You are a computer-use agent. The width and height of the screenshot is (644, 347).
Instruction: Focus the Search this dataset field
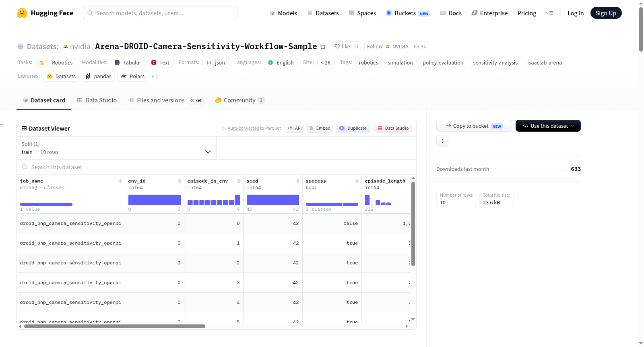coord(217,167)
